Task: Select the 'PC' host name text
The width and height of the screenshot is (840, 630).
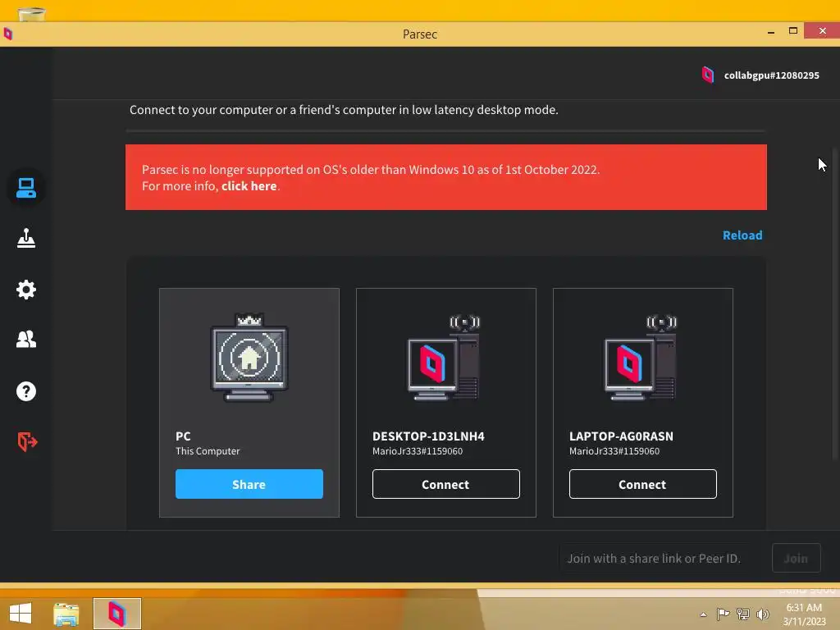Action: coord(183,436)
